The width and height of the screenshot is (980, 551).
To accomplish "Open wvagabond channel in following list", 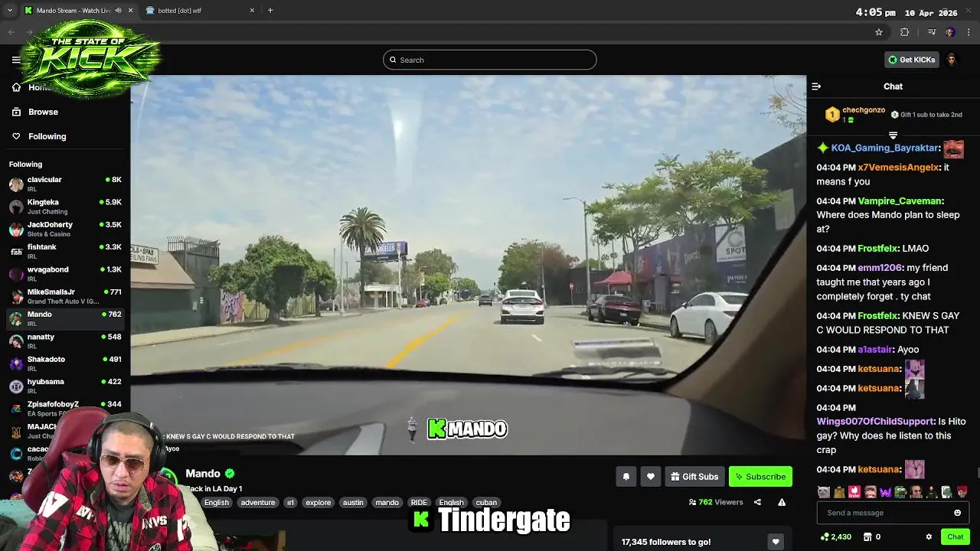I will click(x=65, y=274).
